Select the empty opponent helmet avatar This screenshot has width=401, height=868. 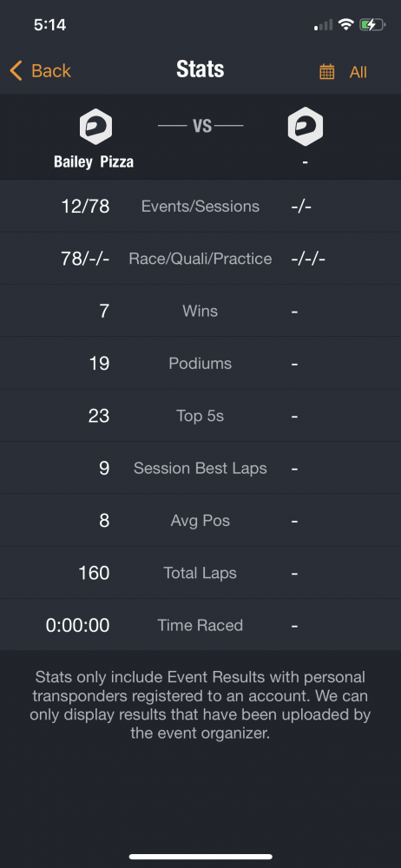pos(306,126)
